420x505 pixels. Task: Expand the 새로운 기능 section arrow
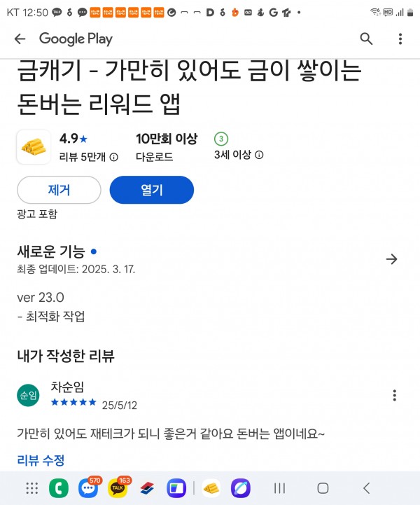[392, 259]
